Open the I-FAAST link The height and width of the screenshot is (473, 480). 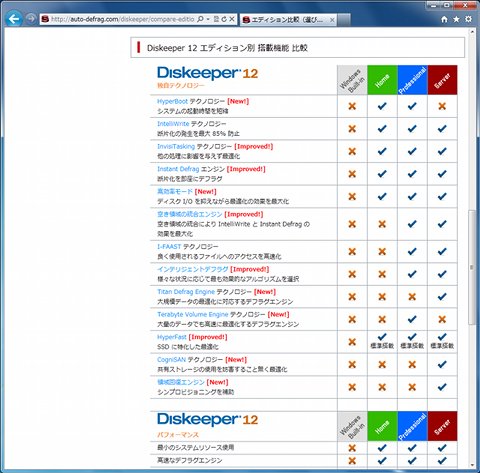169,247
